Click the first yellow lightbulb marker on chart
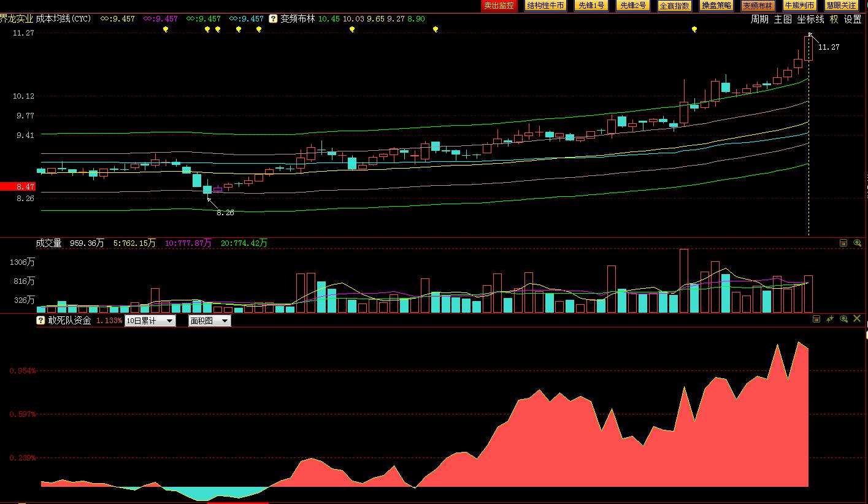Viewport: 868px width, 504px height. click(x=165, y=29)
